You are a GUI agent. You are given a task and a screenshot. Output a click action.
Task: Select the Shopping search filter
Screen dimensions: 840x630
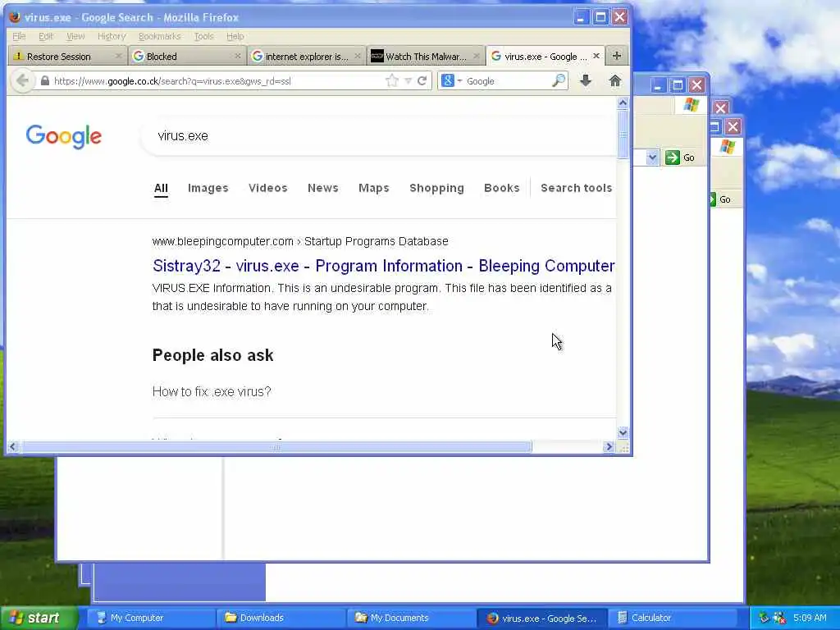[x=436, y=188]
